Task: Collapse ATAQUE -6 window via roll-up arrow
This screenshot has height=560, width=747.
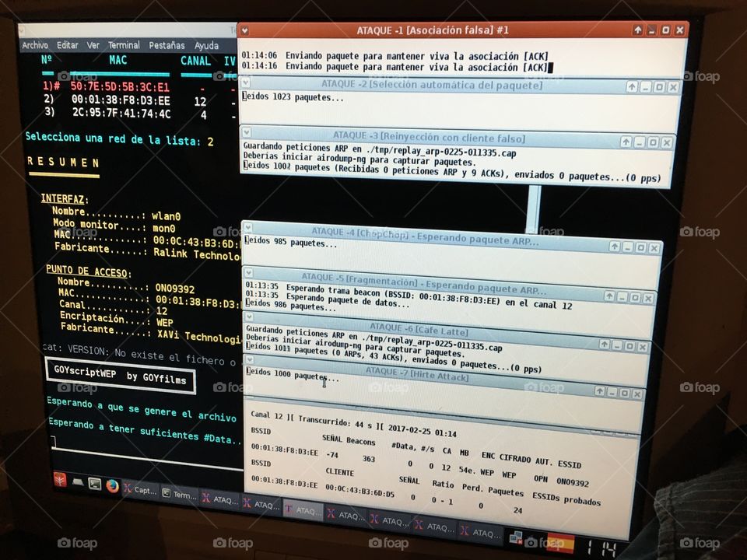Action: pyautogui.click(x=605, y=344)
